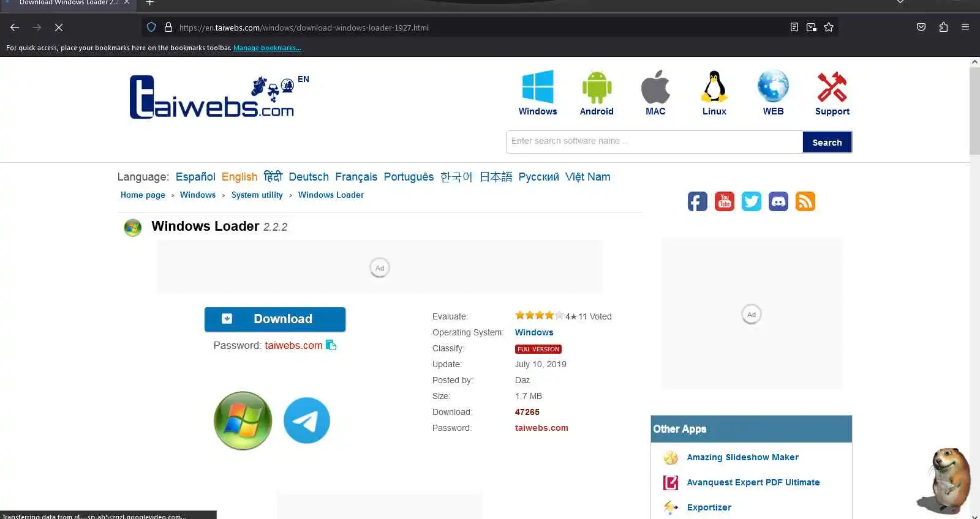
Task: Switch language to Việt Nam
Action: click(x=587, y=177)
